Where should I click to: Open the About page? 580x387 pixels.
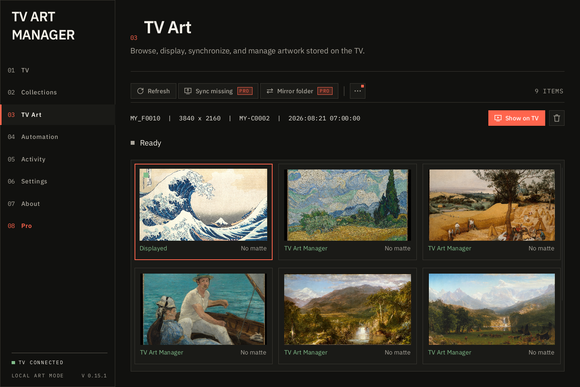point(57,203)
